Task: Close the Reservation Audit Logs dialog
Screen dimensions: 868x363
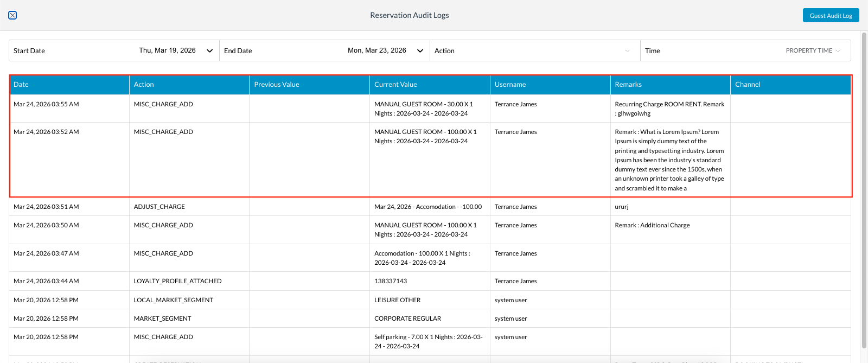Action: point(12,15)
